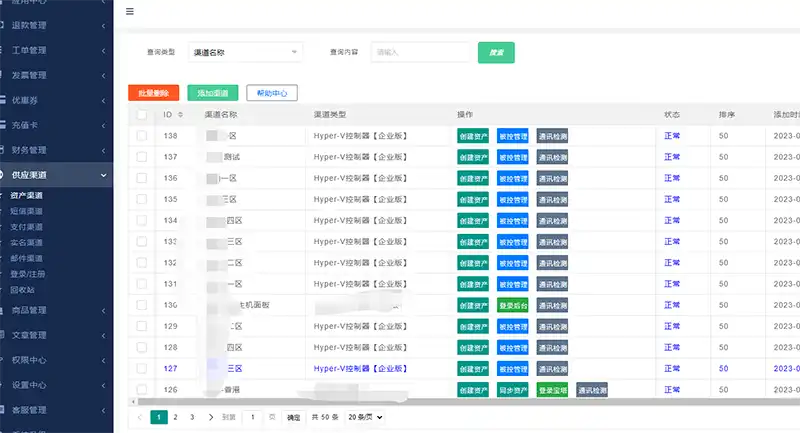This screenshot has height=433, width=800.
Task: Expand 优惠券 sidebar menu
Action: click(55, 100)
